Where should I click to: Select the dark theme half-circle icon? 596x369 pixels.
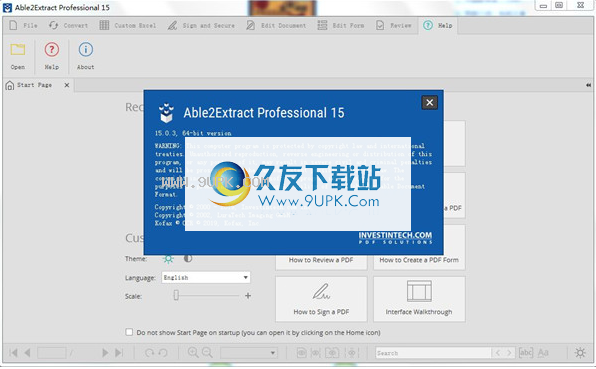pyautogui.click(x=188, y=258)
